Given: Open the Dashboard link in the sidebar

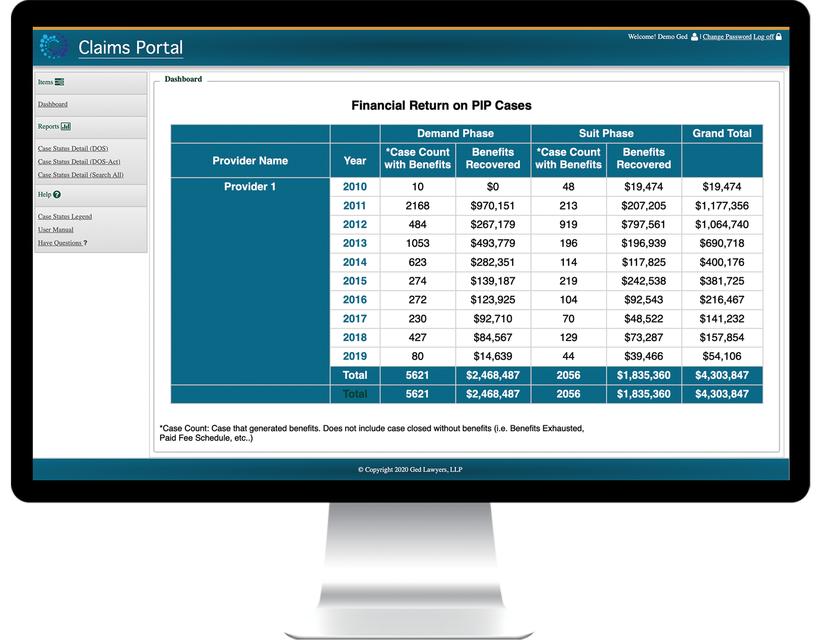Looking at the screenshot, I should tap(52, 104).
